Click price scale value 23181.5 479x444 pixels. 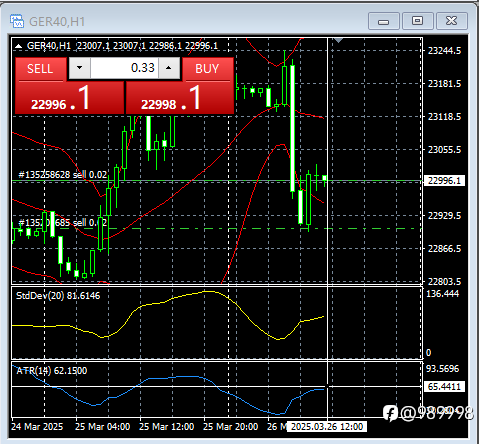tap(444, 84)
